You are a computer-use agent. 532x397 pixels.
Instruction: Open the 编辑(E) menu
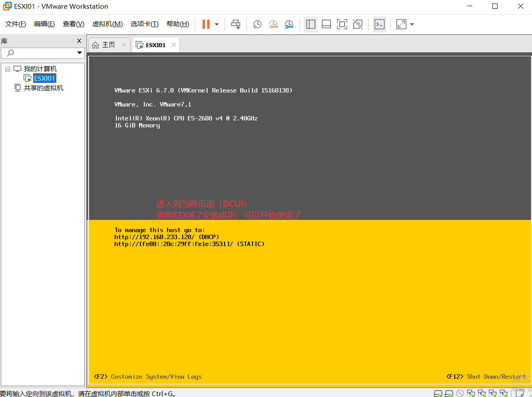point(44,24)
